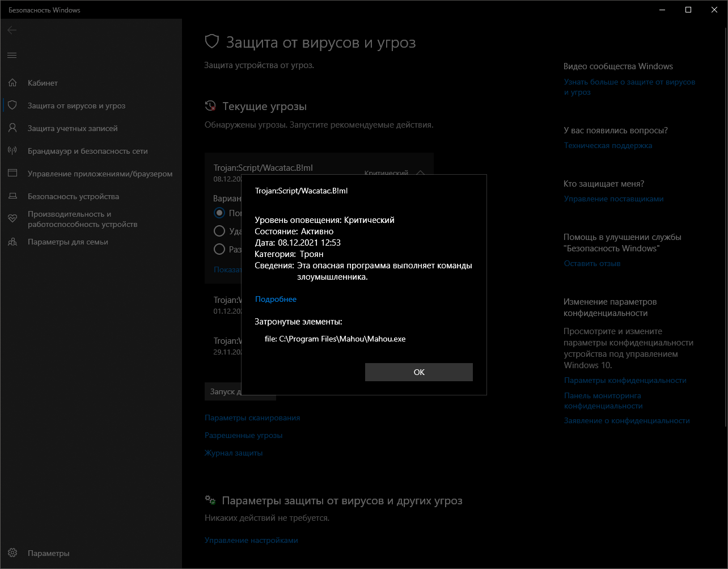The width and height of the screenshot is (728, 569).
Task: Open the 'Заявление о конфиденциальности' link
Action: tap(627, 420)
